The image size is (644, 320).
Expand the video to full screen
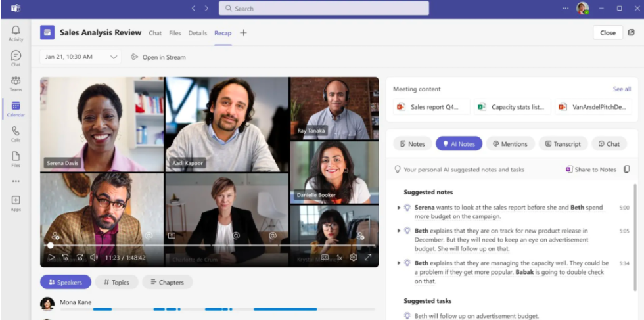coord(368,258)
